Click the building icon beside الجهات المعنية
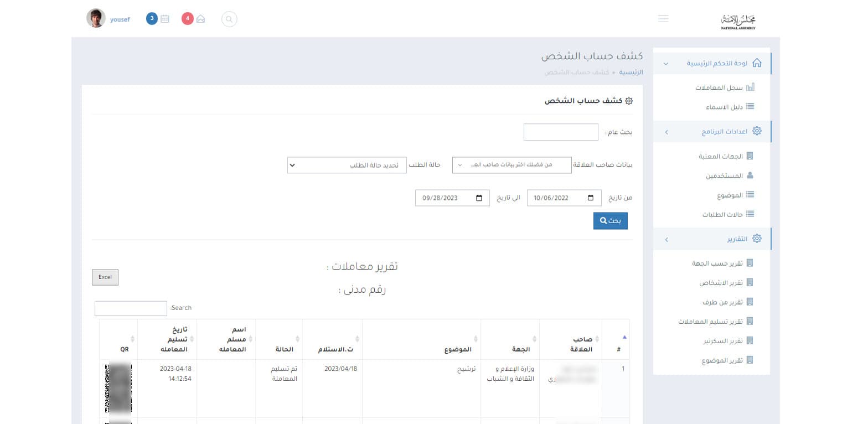868x424 pixels. pos(750,156)
